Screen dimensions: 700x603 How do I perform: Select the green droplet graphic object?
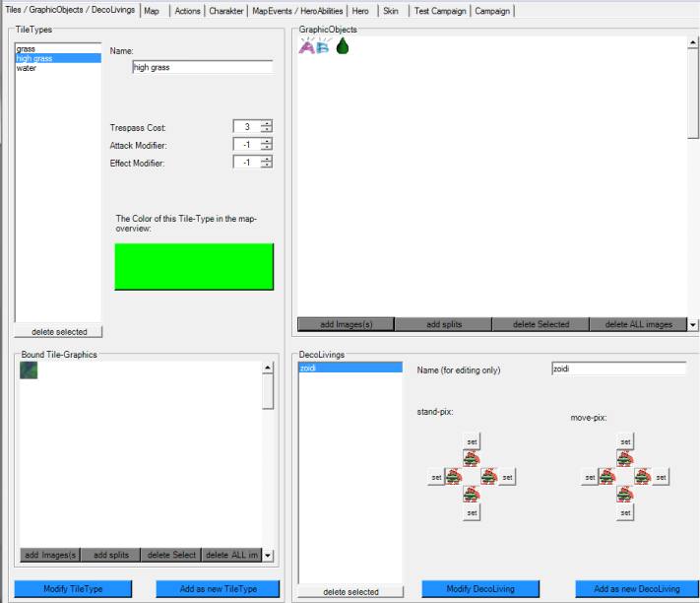[343, 45]
